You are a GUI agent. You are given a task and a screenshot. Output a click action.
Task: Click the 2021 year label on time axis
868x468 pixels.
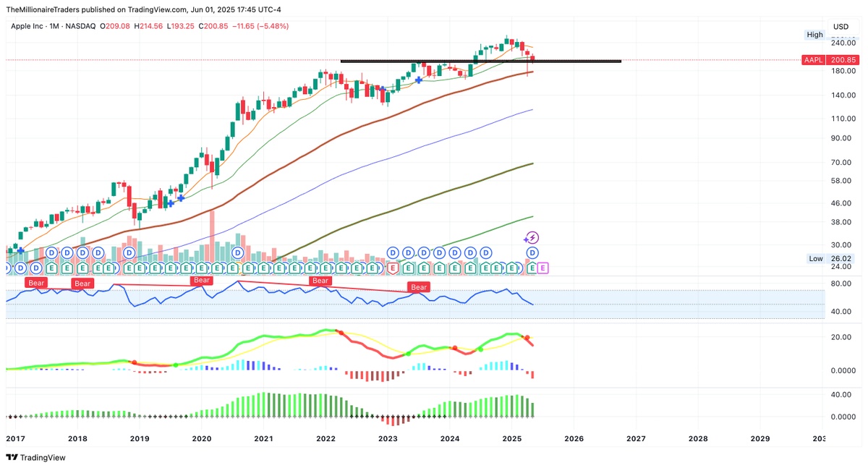(x=264, y=439)
